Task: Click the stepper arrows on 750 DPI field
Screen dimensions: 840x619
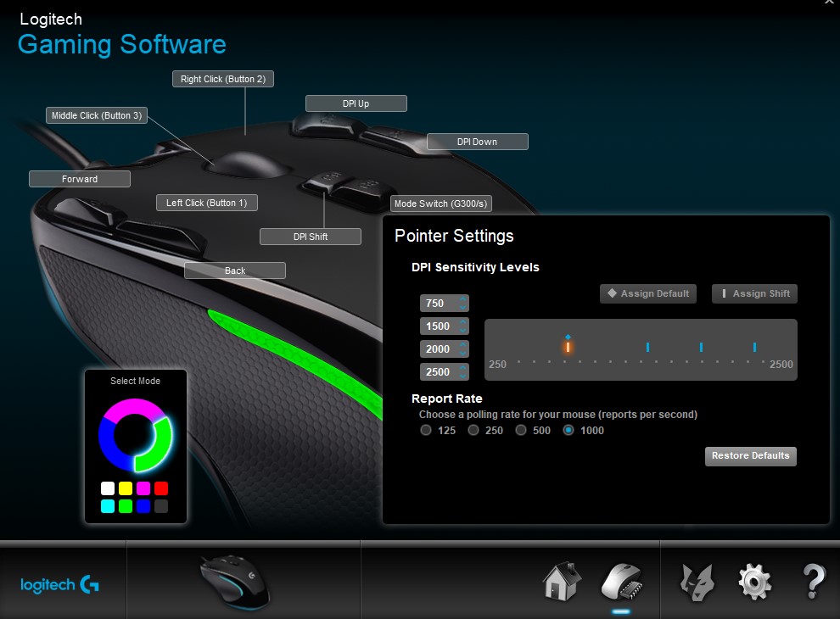Action: pyautogui.click(x=462, y=304)
